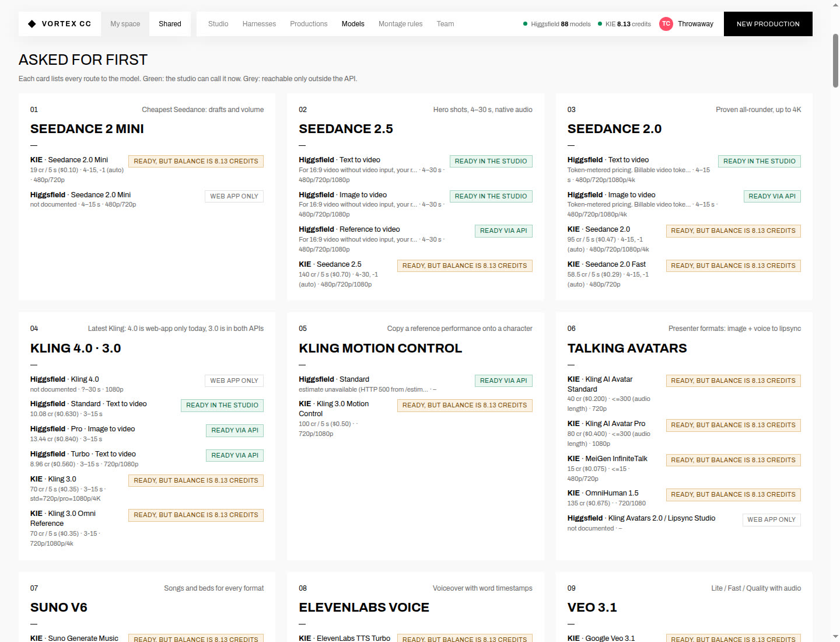Switch to the My space tab
Screen dimensions: 840x642
pyautogui.click(x=125, y=24)
